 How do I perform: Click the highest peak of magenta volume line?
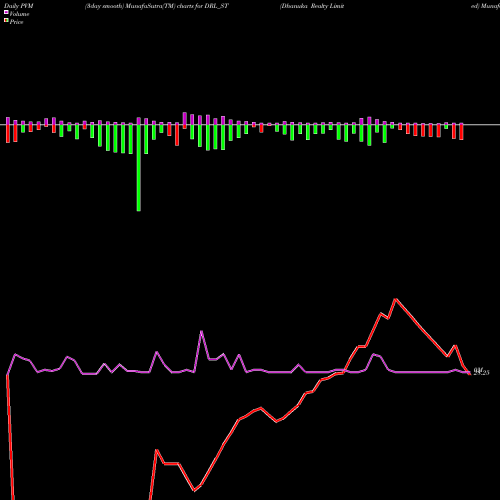click(201, 331)
